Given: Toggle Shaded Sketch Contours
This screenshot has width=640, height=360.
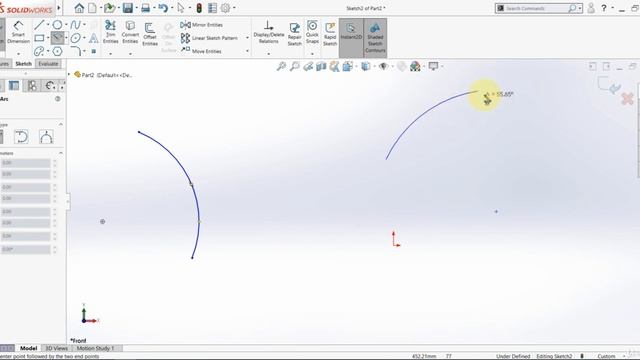Looking at the screenshot, I should (375, 38).
